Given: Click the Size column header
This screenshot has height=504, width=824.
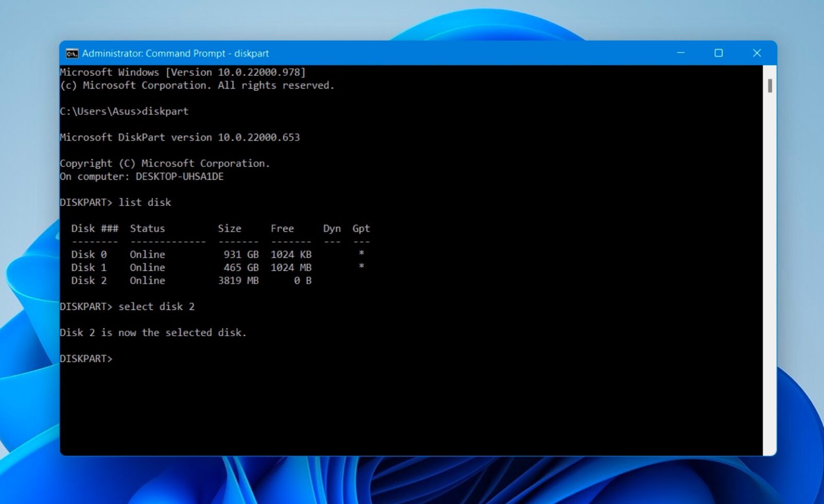Looking at the screenshot, I should tap(229, 229).
